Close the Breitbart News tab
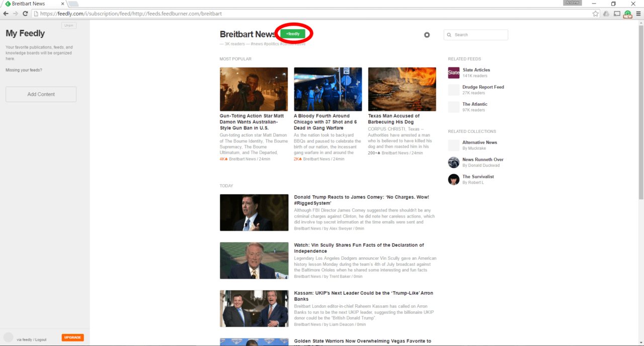Screen dimensions: 644x346 pyautogui.click(x=62, y=4)
